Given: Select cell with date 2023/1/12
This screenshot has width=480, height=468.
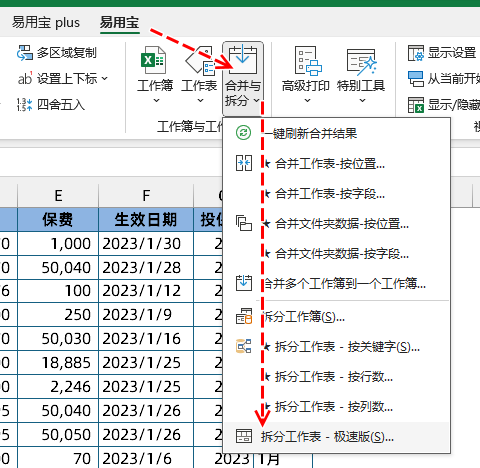Looking at the screenshot, I should [x=146, y=291].
